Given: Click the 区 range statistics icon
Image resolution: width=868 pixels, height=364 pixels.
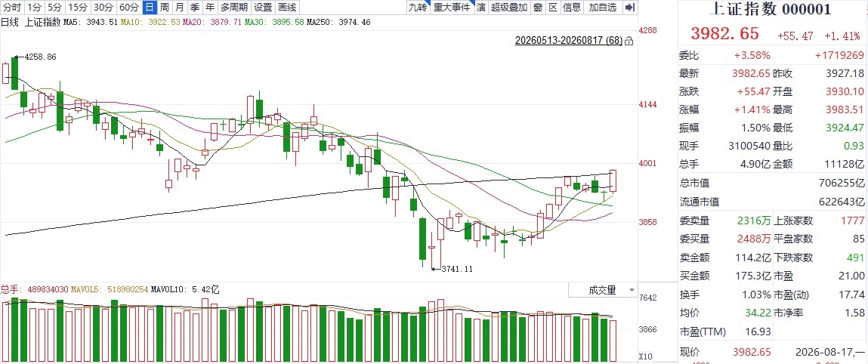Looking at the screenshot, I should coord(552,8).
